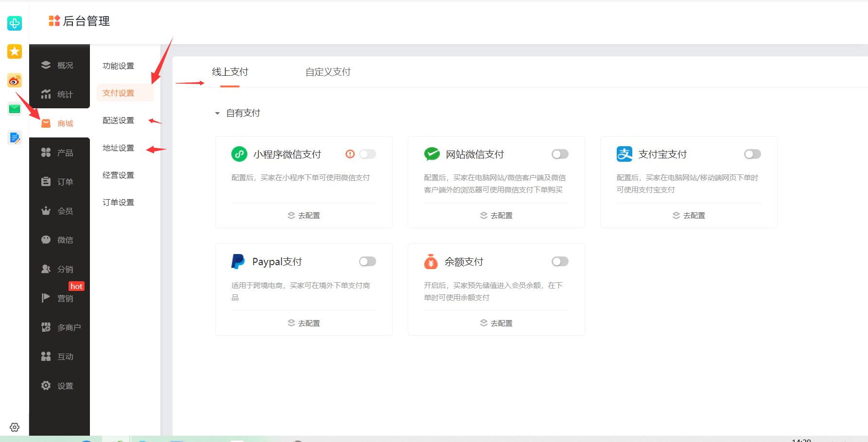Click the 网站微信支付 WeChat logo
Screen dimensions: 868x442
(x=432, y=154)
